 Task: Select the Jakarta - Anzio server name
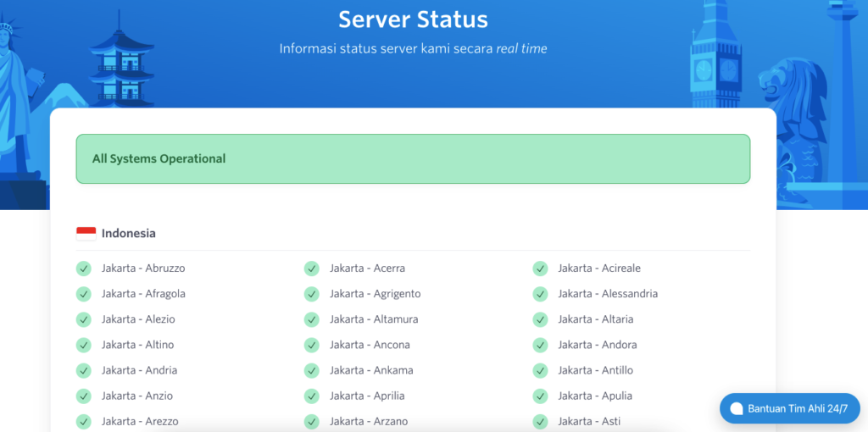(137, 396)
